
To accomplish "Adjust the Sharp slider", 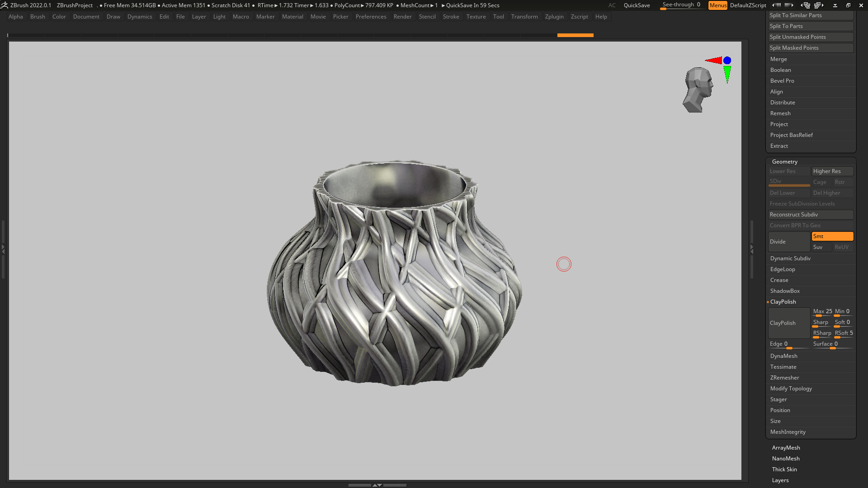I will [x=822, y=323].
